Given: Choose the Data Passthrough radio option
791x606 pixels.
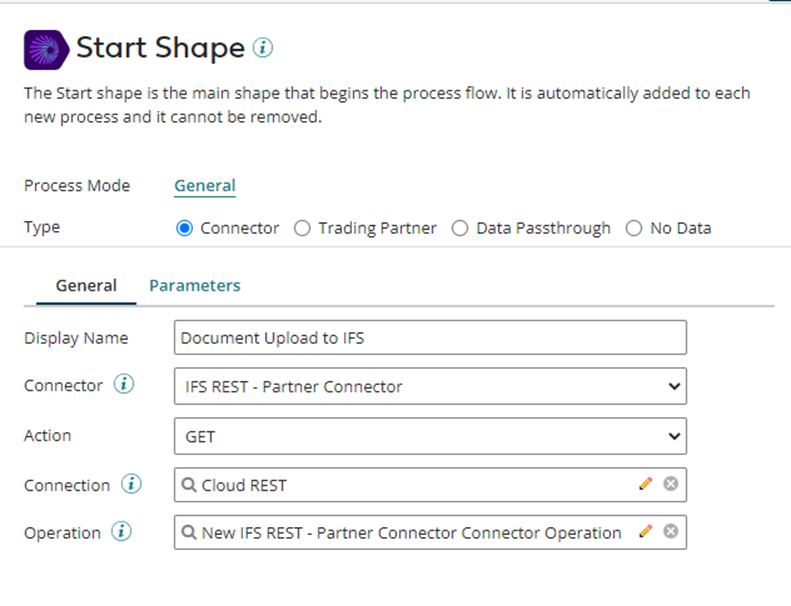Looking at the screenshot, I should [460, 228].
